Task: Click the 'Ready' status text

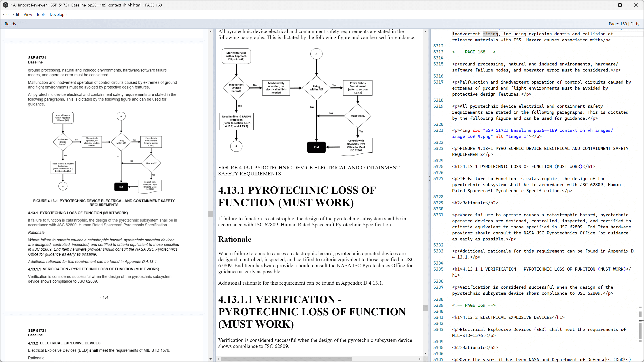Action: 11,24
